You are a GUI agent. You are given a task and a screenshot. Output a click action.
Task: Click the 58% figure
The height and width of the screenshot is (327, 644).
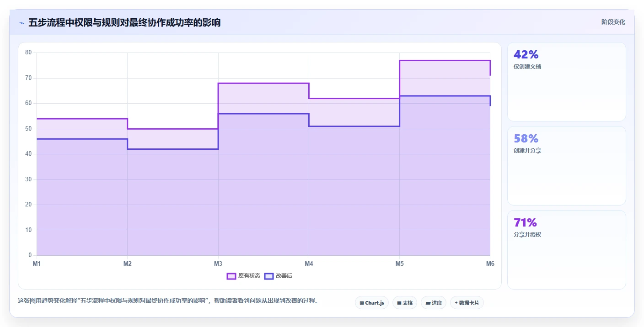point(526,139)
